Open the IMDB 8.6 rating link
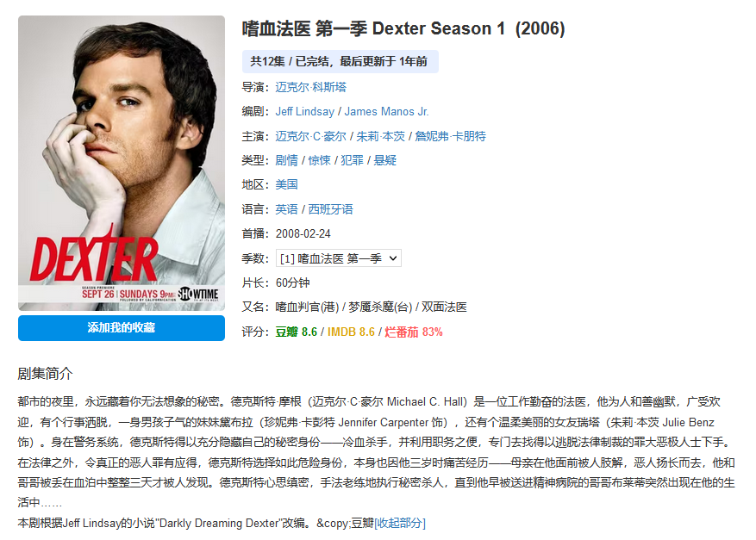The width and height of the screenshot is (756, 540). click(351, 332)
